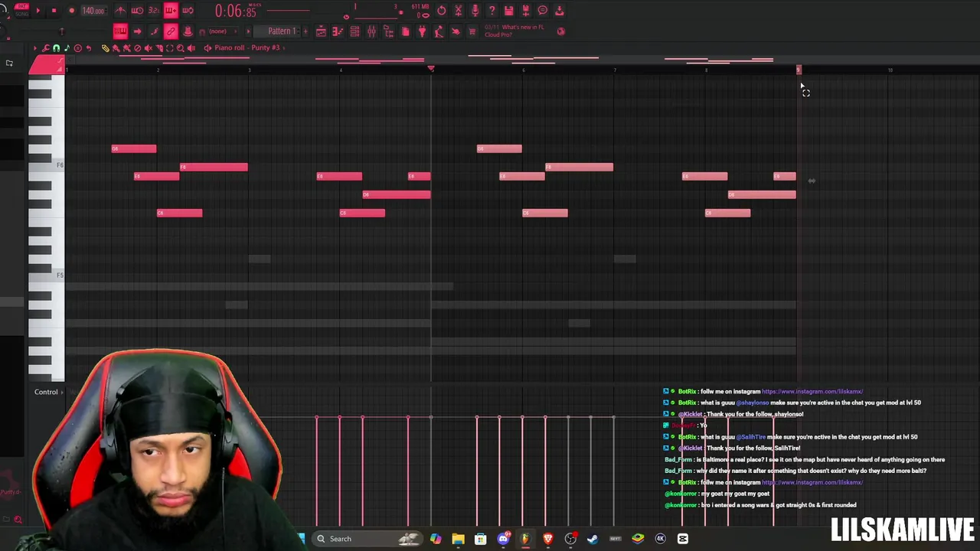Select the piano roll Paint brush tool
The image size is (980, 551).
116,47
